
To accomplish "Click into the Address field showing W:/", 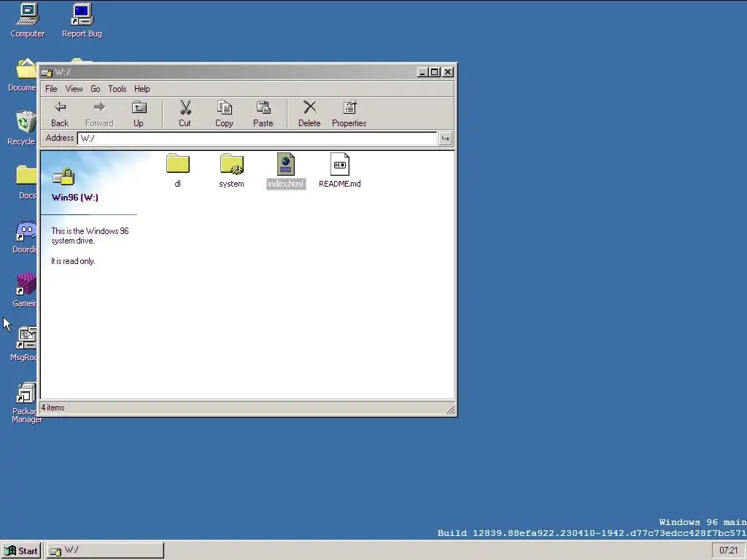I will tap(258, 139).
